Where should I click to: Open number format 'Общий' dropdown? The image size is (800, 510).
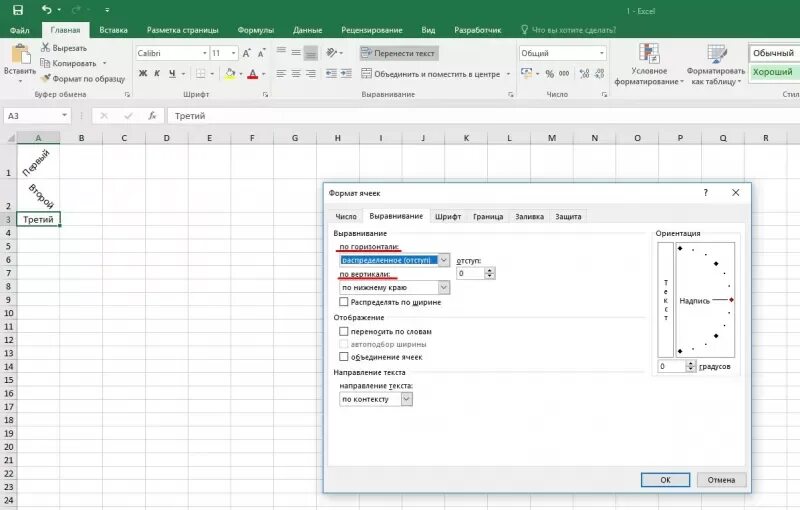[x=602, y=53]
